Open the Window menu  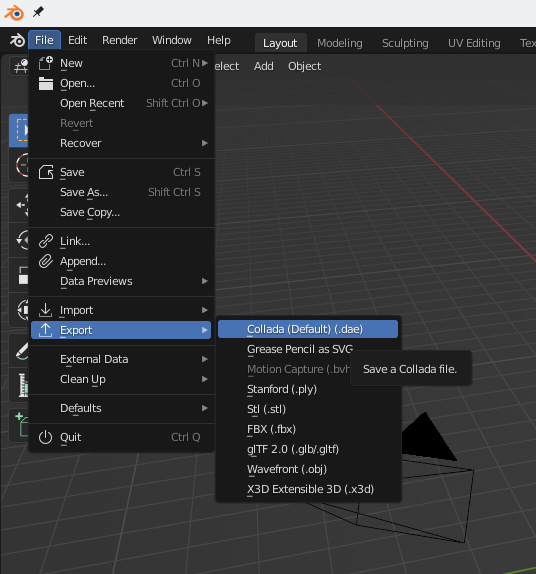pyautogui.click(x=172, y=40)
